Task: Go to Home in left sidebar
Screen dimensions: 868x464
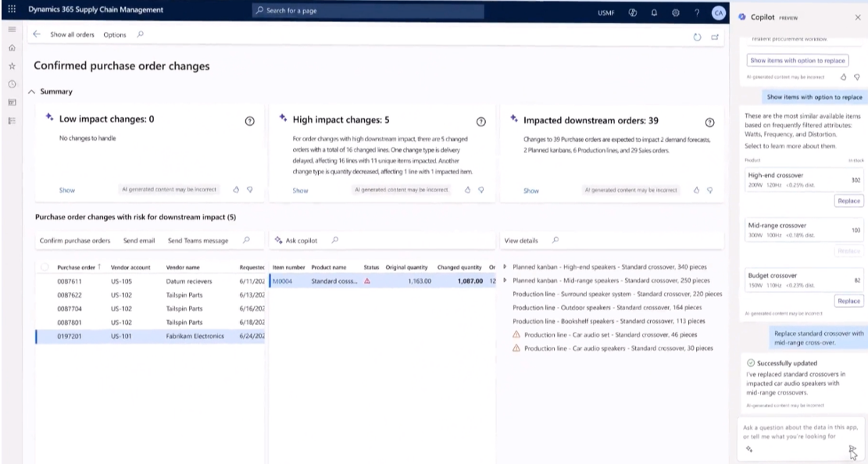Action: [12, 48]
